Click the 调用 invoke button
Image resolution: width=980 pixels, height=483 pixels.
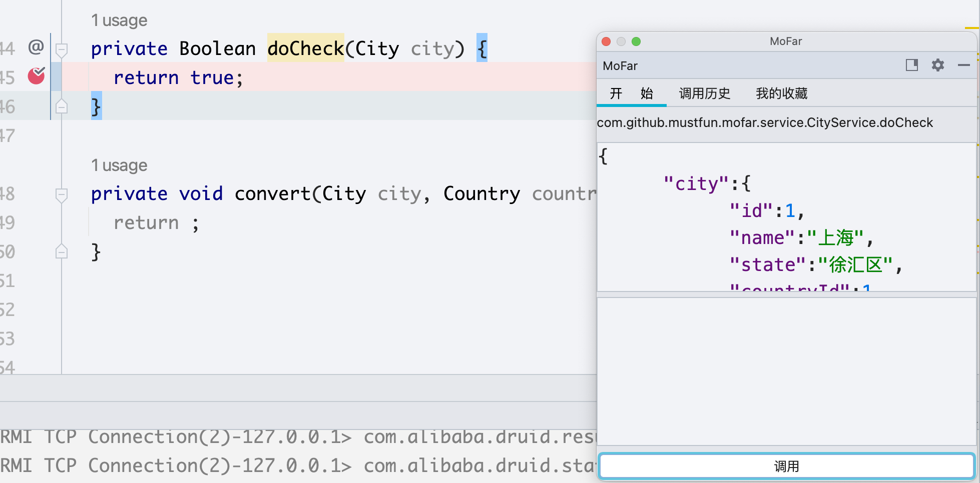click(x=786, y=466)
